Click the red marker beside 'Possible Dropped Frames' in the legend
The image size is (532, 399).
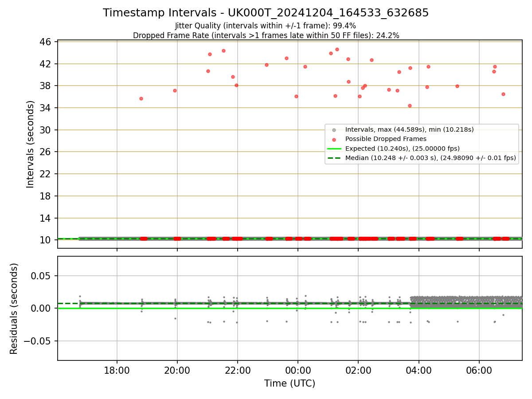[334, 139]
